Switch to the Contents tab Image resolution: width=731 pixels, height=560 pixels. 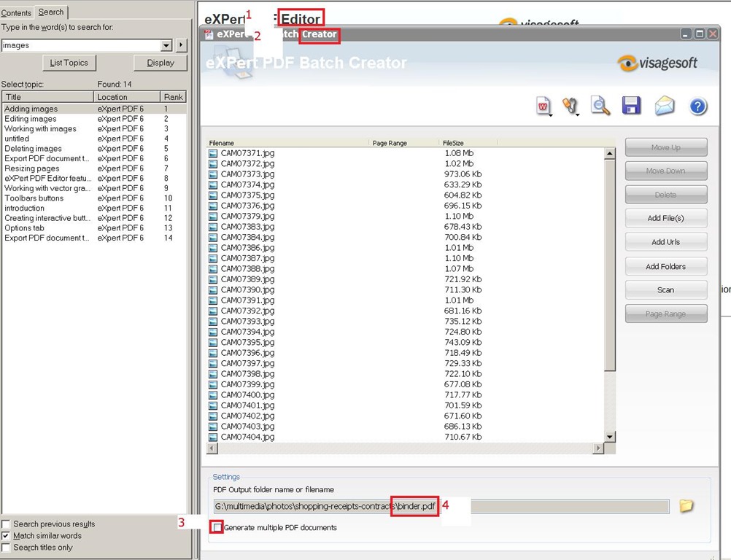tap(16, 13)
